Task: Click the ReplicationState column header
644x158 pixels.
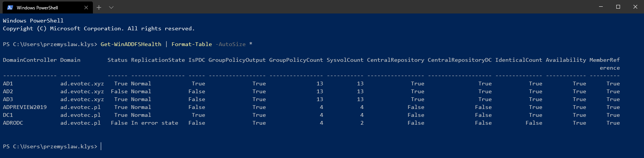Action: point(158,60)
